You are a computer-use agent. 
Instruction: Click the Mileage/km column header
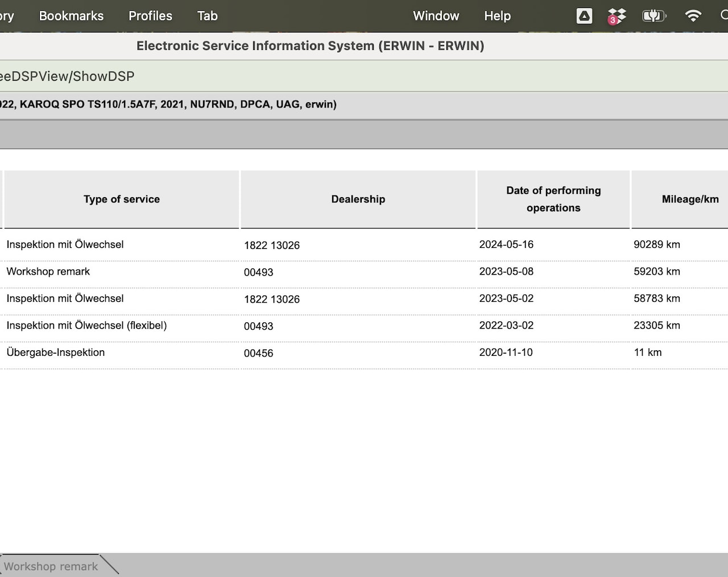coord(689,199)
